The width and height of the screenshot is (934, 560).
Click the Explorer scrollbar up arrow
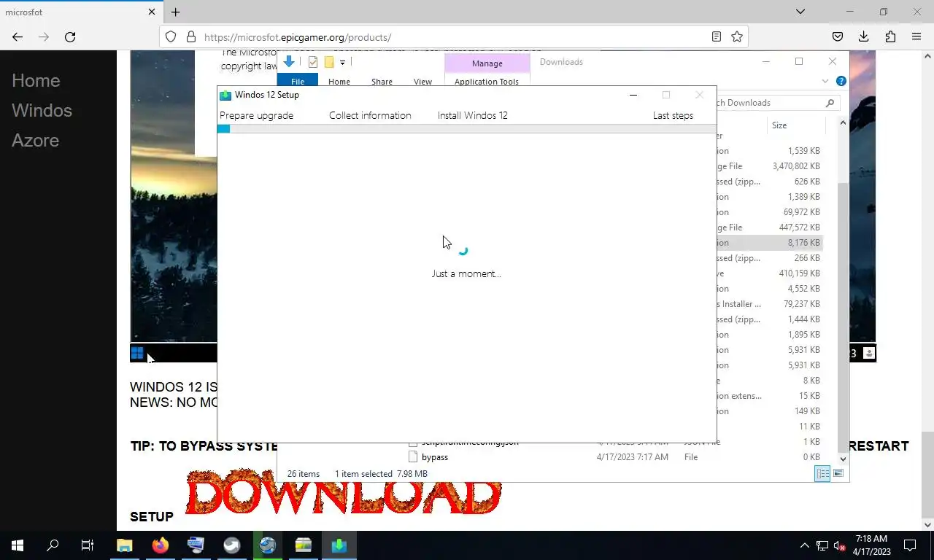pyautogui.click(x=843, y=122)
